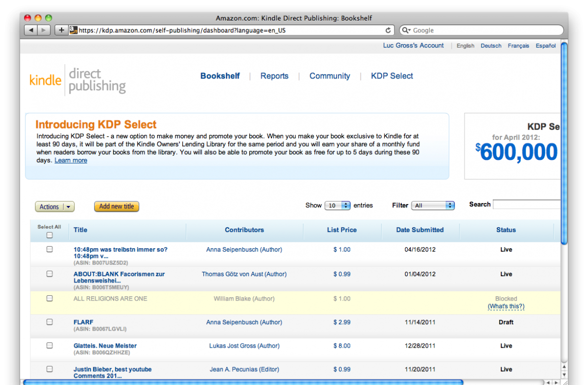The height and width of the screenshot is (385, 588).
Task: Select the ALL RELIGIONS ARE ONE checkbox
Action: (49, 298)
